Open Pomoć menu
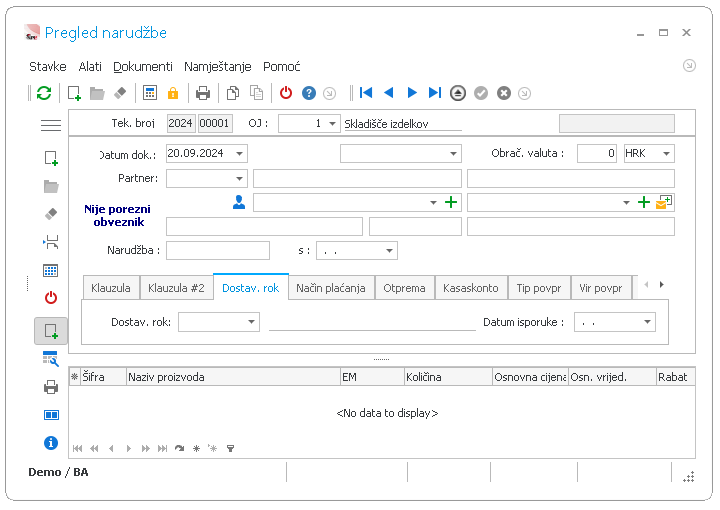 (281, 67)
